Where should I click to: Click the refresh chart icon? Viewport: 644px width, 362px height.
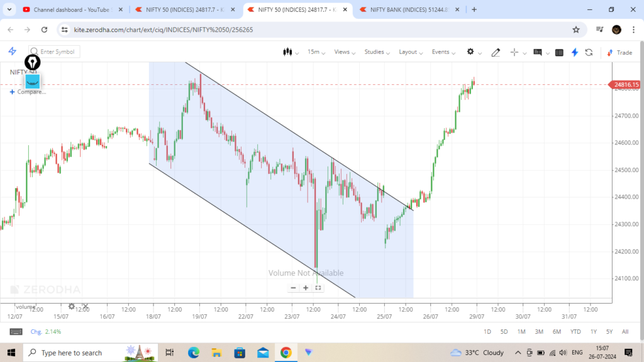(x=589, y=52)
